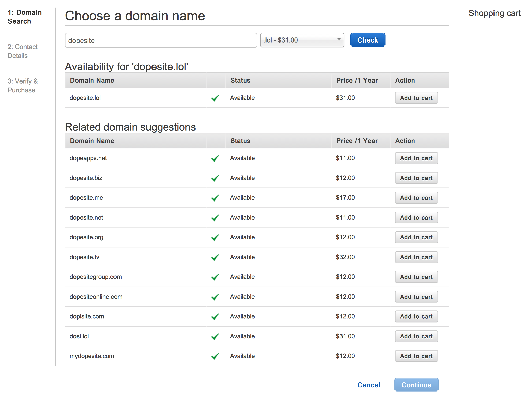Add mydopesite.com to cart
532x402 pixels.
click(x=416, y=356)
